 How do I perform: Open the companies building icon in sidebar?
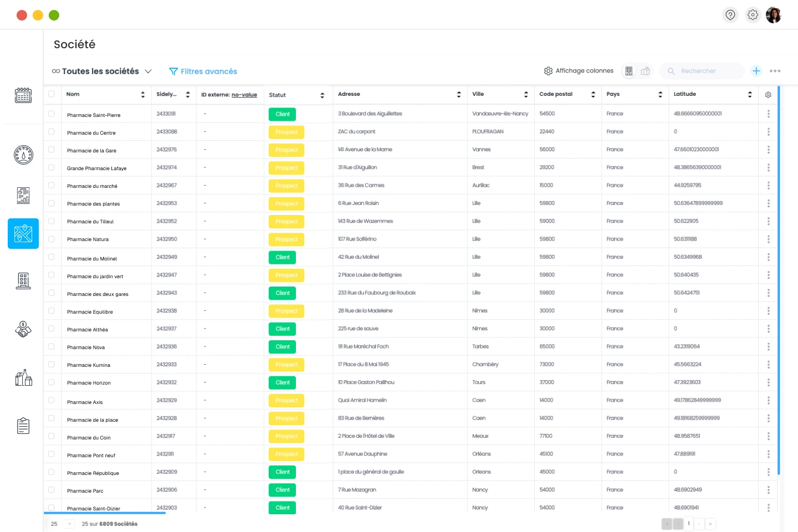[x=23, y=280]
